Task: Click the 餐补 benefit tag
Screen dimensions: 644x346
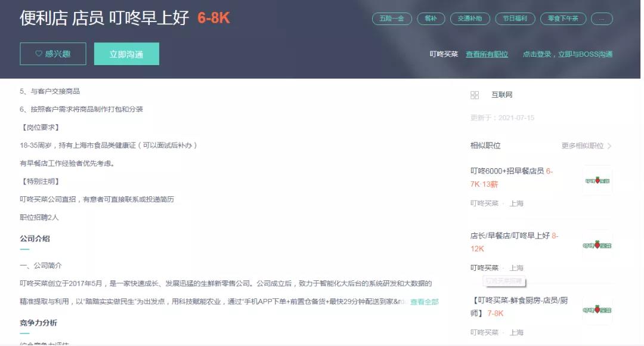Action: [431, 18]
